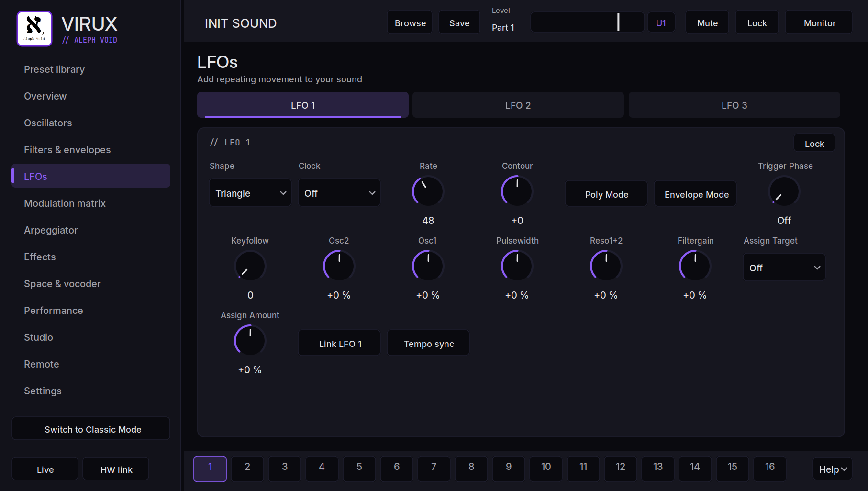The width and height of the screenshot is (868, 491).
Task: Toggle the LFO 1 section Lock
Action: click(814, 143)
